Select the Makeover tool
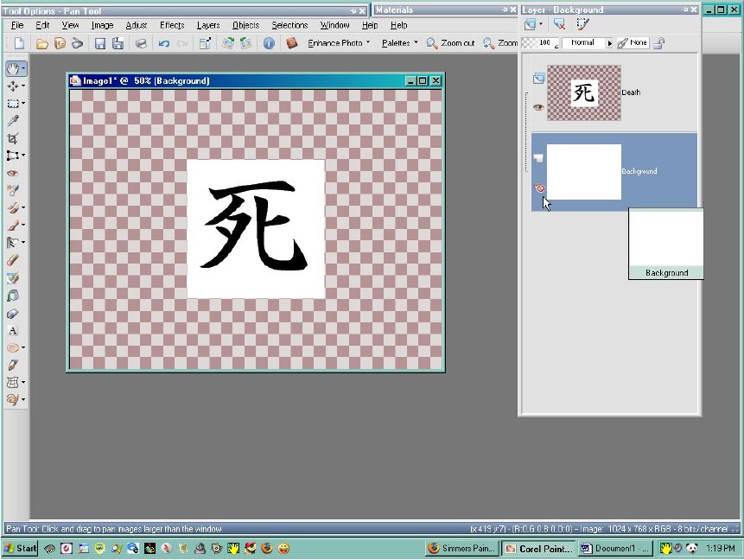This screenshot has height=560, width=744. [x=13, y=190]
